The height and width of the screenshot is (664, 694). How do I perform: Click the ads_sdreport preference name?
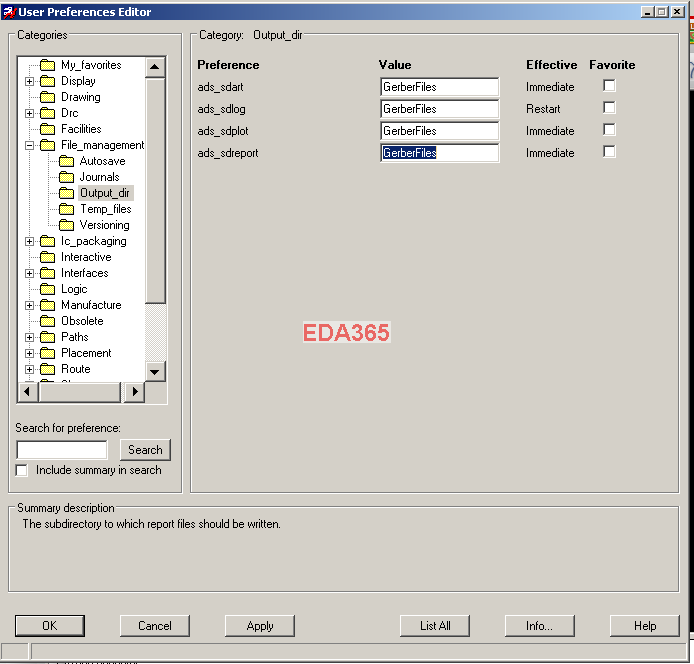[x=228, y=153]
